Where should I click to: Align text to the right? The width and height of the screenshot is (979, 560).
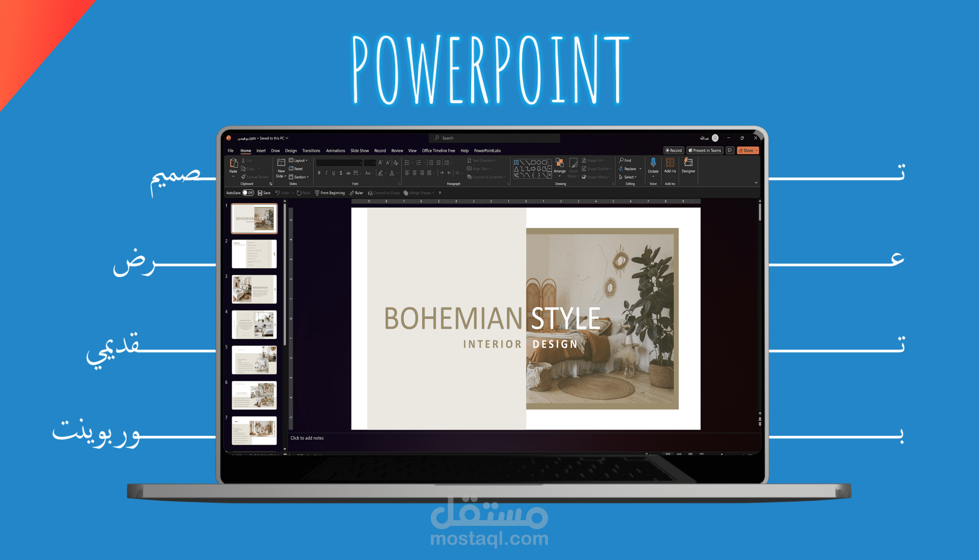pos(422,173)
